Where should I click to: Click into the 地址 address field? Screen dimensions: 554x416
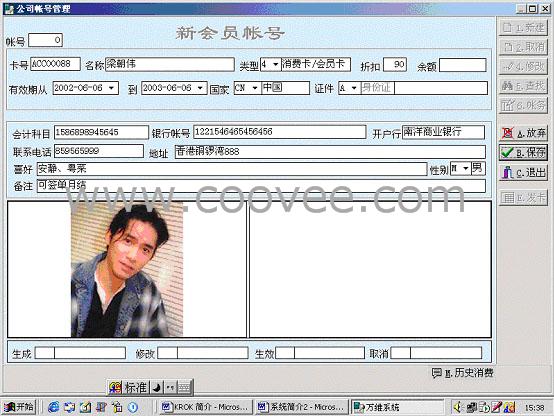click(x=330, y=152)
